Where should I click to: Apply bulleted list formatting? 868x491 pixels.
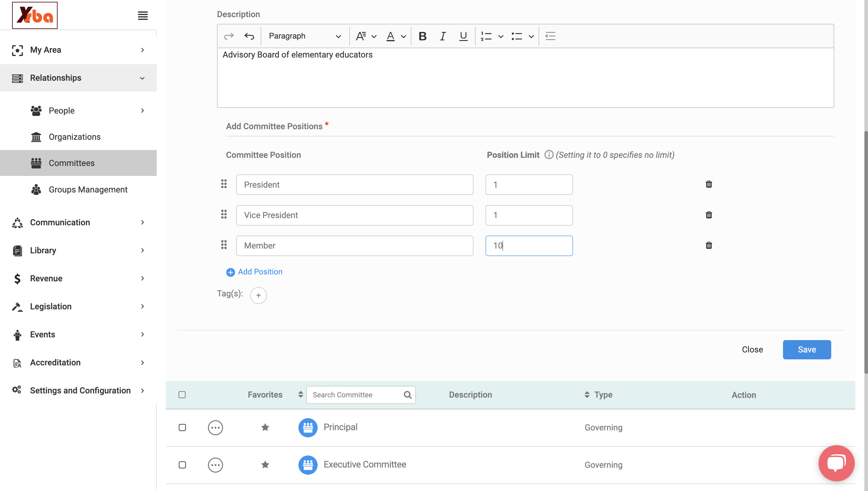pos(517,36)
